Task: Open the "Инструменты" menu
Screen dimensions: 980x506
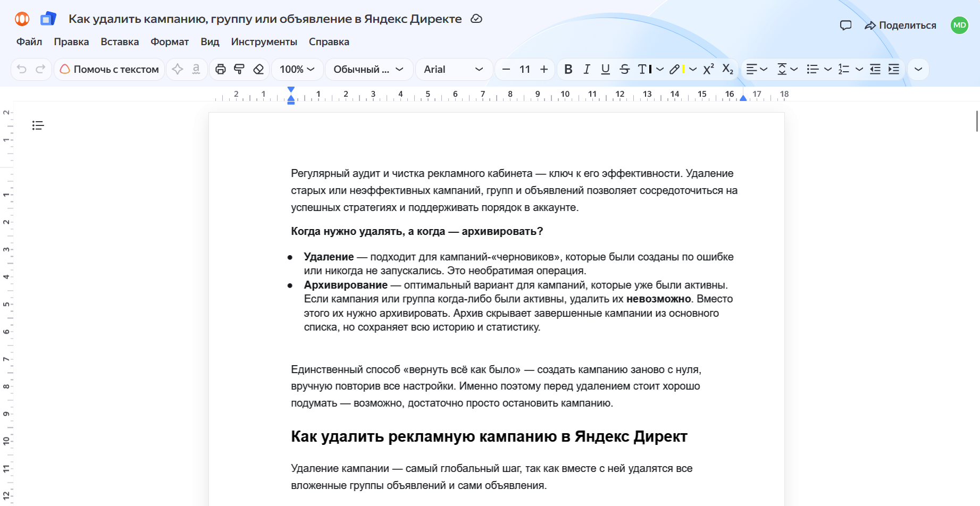Action: pyautogui.click(x=264, y=41)
